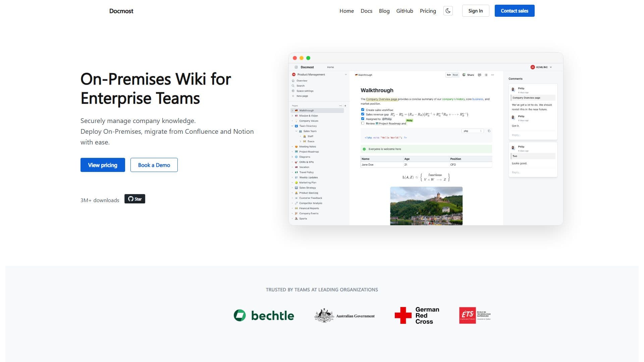The image size is (644, 362).
Task: Open Space settings gear icon
Action: (x=293, y=91)
